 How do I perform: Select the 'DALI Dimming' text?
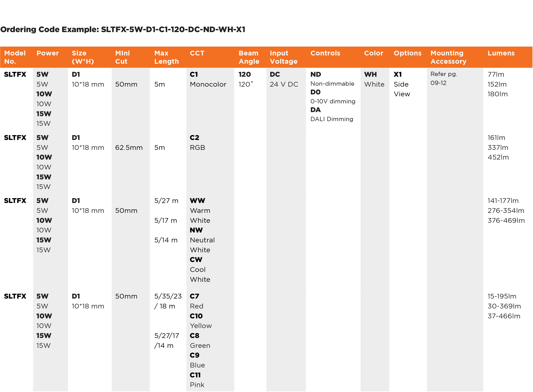(332, 119)
